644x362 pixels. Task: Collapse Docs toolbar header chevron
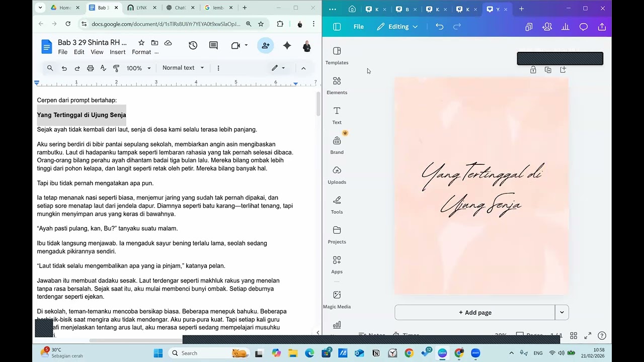coord(303,68)
